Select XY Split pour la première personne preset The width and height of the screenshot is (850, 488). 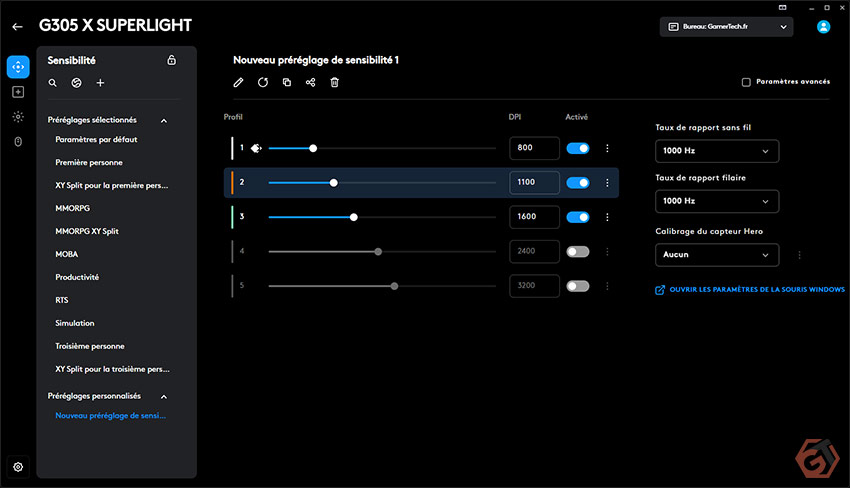click(112, 185)
